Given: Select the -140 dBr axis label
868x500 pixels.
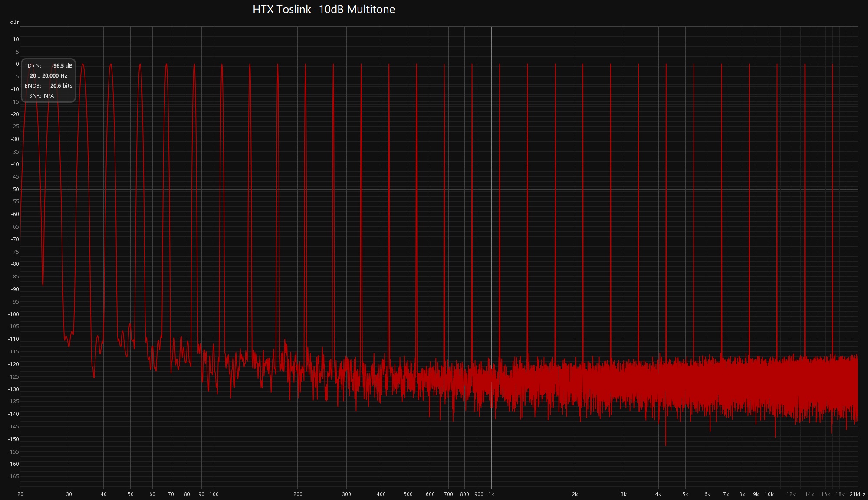Looking at the screenshot, I should pos(13,414).
